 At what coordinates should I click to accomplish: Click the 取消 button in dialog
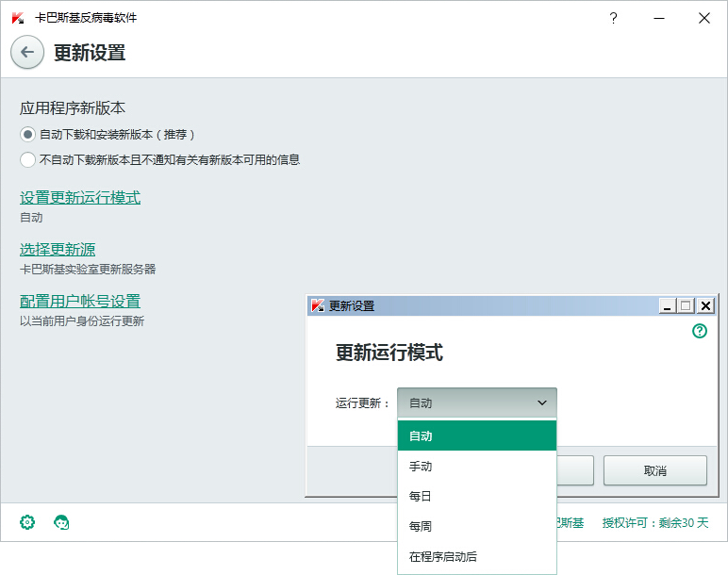(x=655, y=470)
